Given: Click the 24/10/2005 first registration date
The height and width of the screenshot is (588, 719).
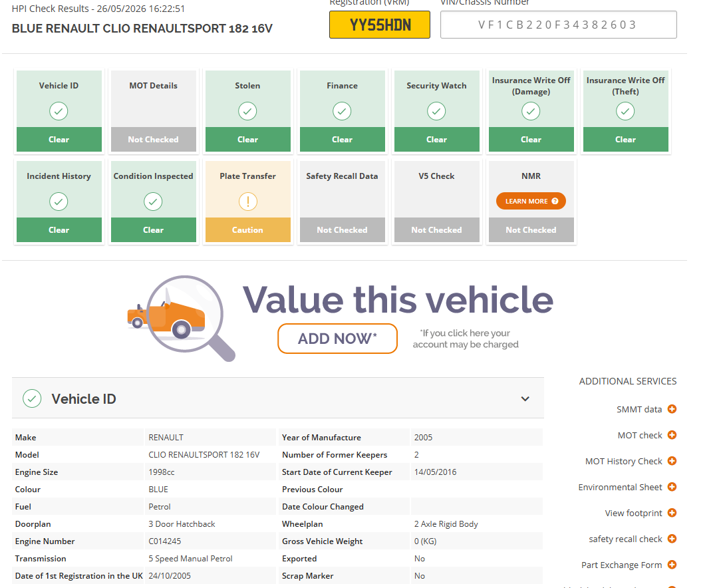Looking at the screenshot, I should pos(170,576).
